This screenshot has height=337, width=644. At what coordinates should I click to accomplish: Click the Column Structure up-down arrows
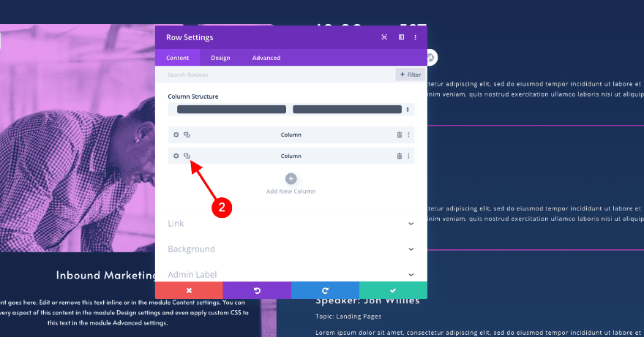pos(408,110)
